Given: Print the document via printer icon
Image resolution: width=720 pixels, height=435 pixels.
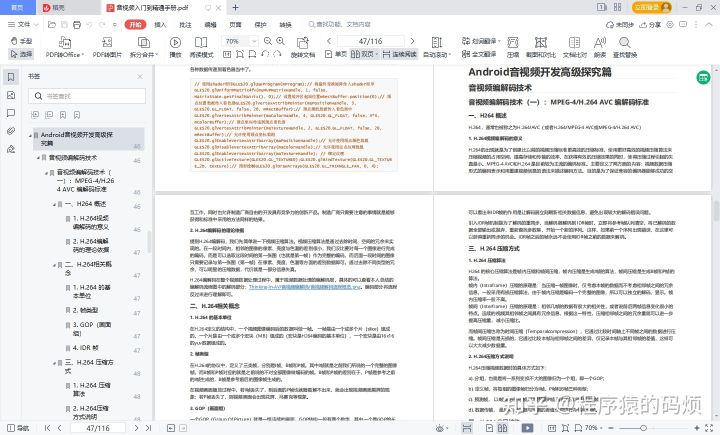Looking at the screenshot, I should [77, 24].
